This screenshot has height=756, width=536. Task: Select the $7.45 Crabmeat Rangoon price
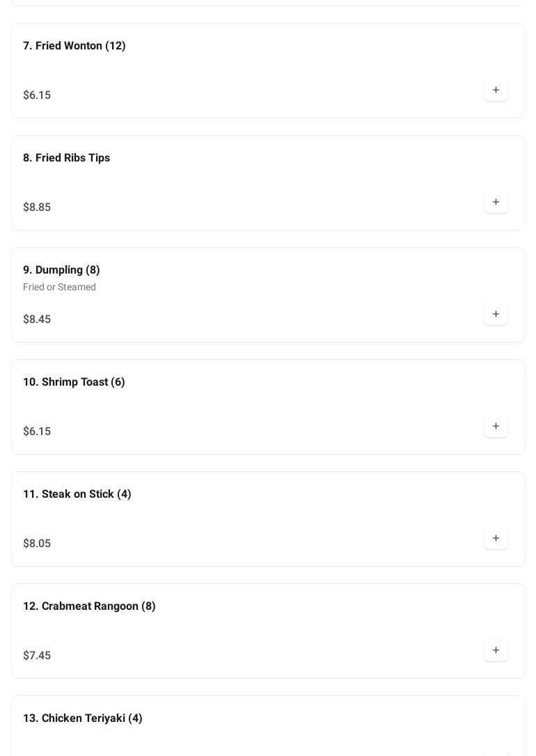[37, 656]
